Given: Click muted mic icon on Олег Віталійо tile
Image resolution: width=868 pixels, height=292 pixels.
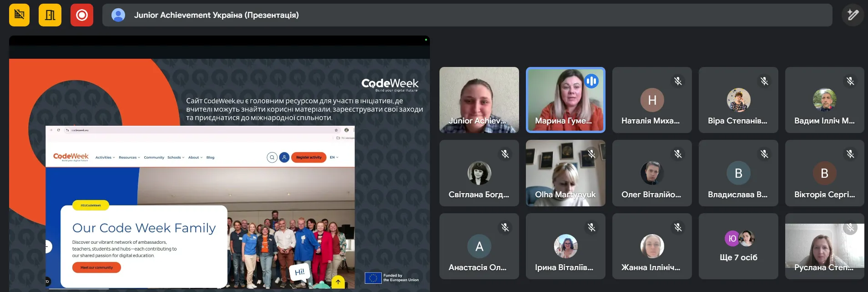Looking at the screenshot, I should tap(678, 154).
